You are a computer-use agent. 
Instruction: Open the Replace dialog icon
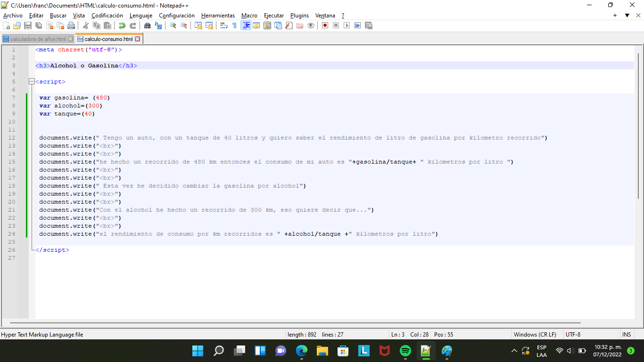(158, 25)
